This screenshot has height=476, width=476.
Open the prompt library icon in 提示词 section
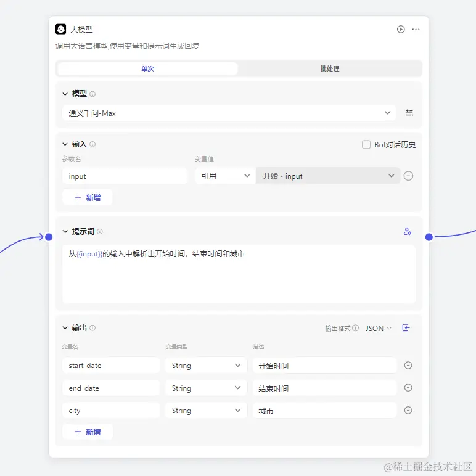pos(407,231)
